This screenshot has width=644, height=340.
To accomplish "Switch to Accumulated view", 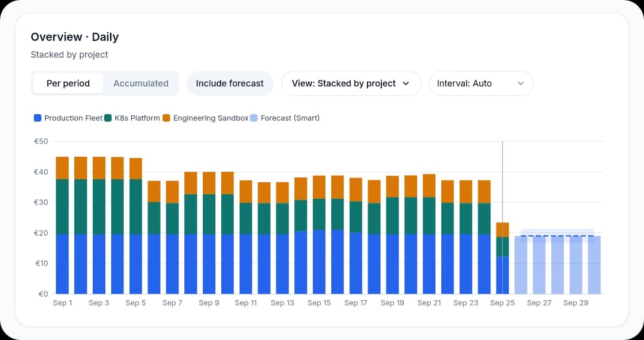I will pyautogui.click(x=141, y=84).
